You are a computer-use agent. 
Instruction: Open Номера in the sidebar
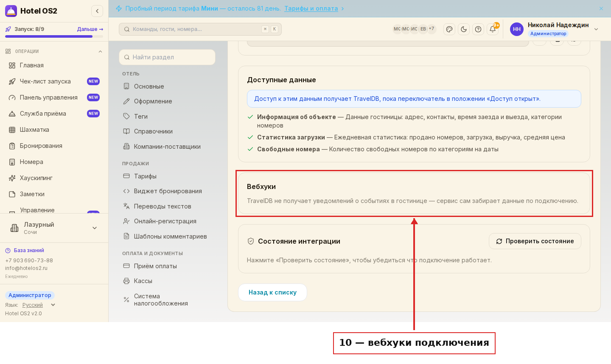pyautogui.click(x=54, y=162)
